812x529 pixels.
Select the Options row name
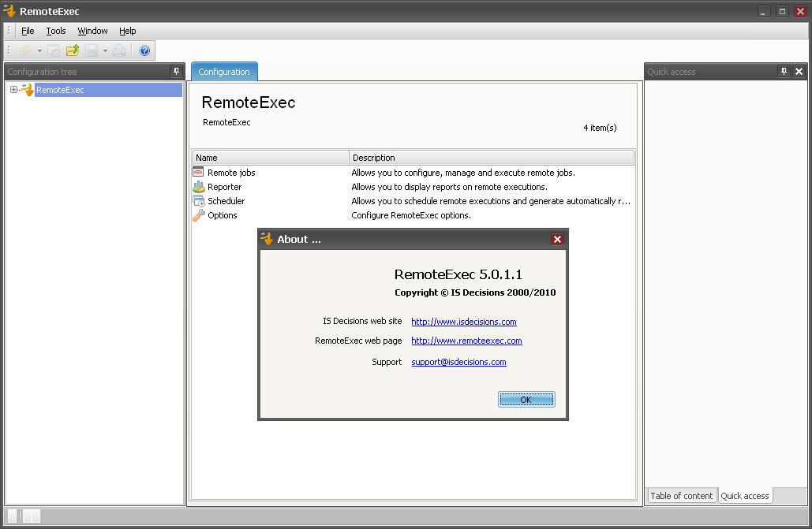pos(223,215)
